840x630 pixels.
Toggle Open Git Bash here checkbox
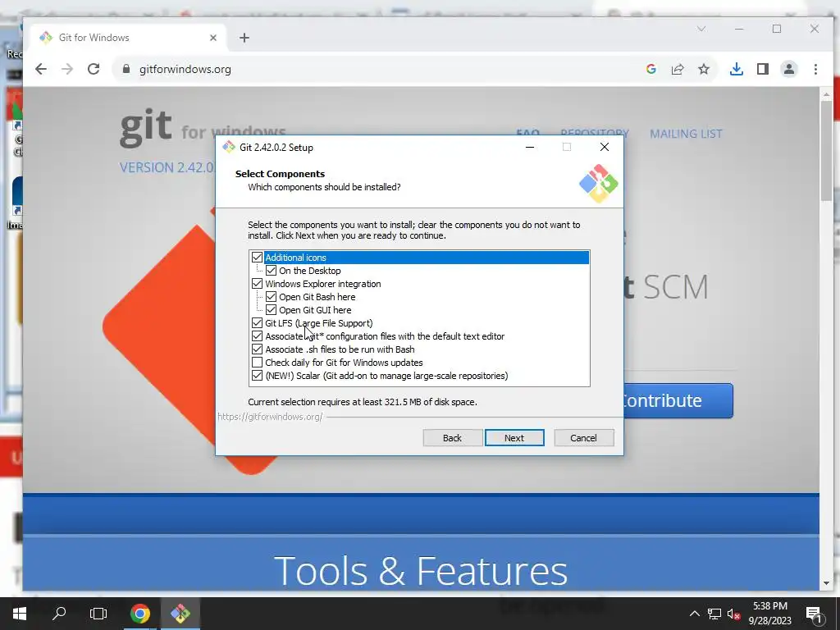click(271, 297)
